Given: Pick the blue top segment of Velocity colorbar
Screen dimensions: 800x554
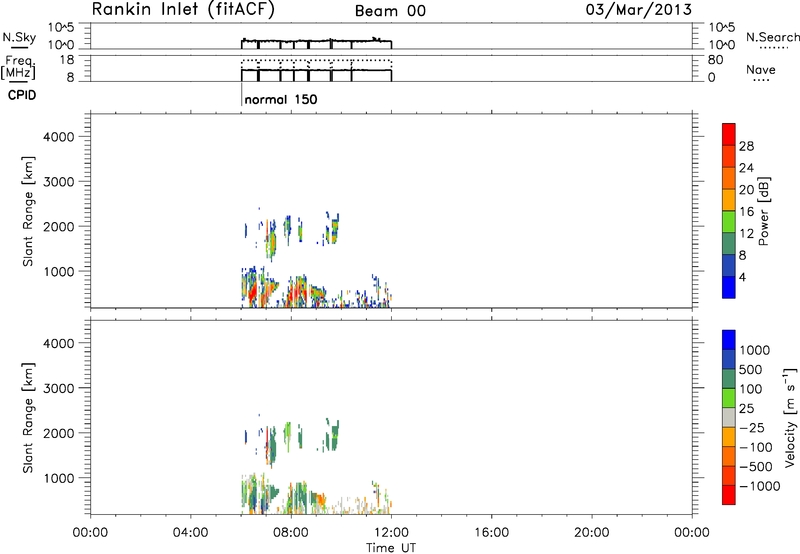Looking at the screenshot, I should 729,340.
